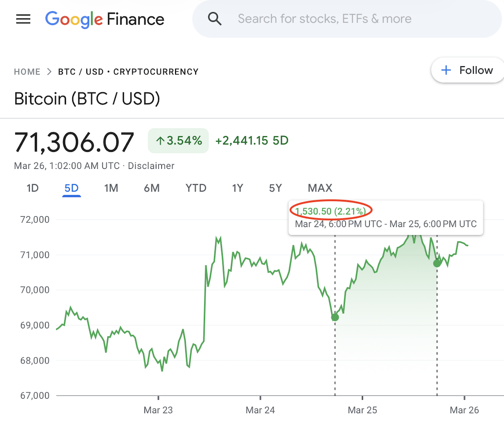The width and height of the screenshot is (504, 424).
Task: Click the Google Finance logo
Action: click(105, 19)
